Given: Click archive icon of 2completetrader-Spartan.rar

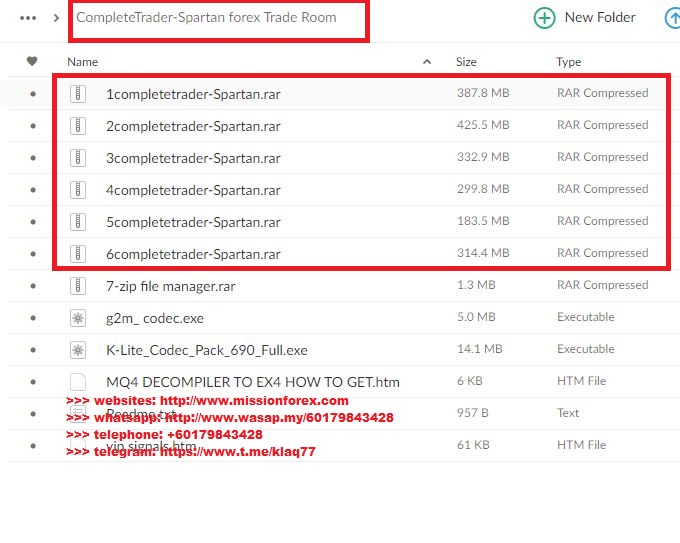Looking at the screenshot, I should (x=78, y=126).
